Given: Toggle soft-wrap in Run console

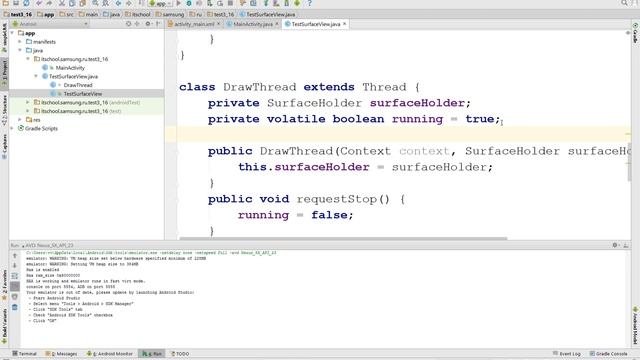Looking at the screenshot, I should [x=15, y=276].
